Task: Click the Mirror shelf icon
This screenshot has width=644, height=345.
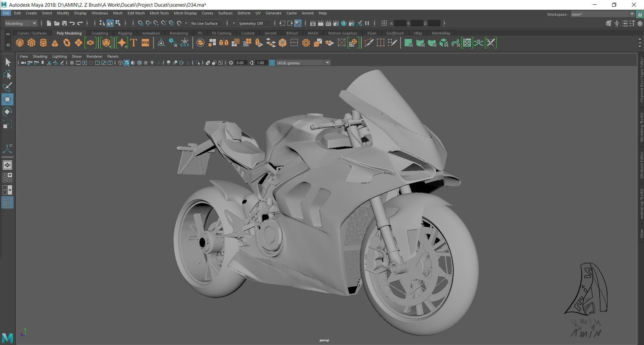Action: (x=224, y=43)
